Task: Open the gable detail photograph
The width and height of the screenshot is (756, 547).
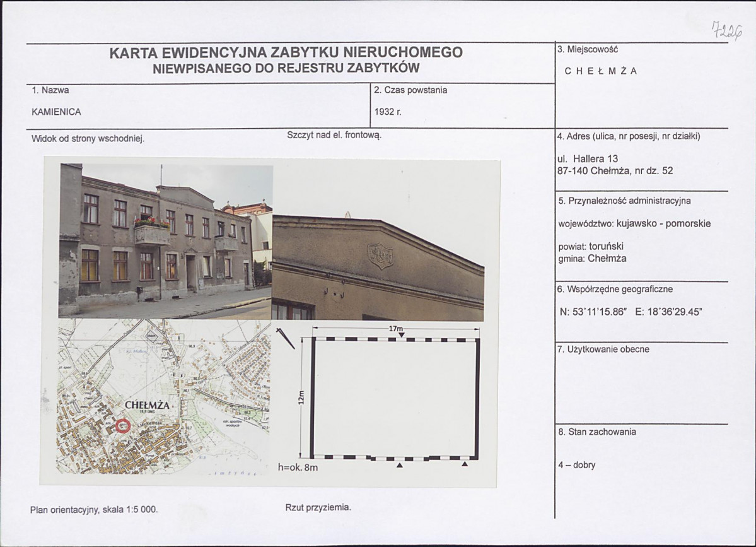Action: [378, 267]
